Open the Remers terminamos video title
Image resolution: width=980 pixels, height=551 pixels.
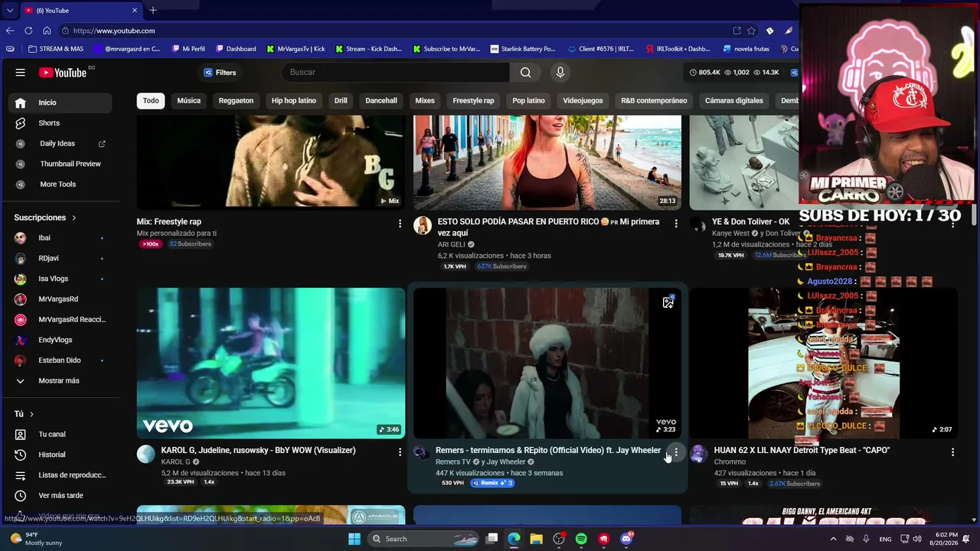click(x=548, y=450)
